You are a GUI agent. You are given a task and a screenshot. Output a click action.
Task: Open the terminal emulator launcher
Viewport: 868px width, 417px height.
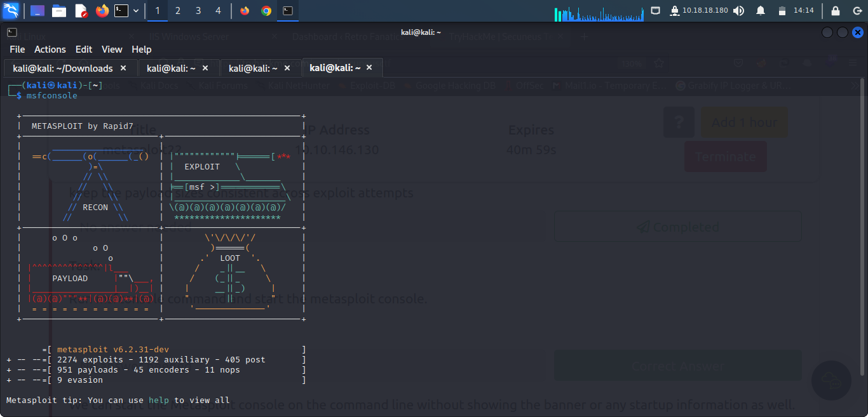[x=121, y=11]
